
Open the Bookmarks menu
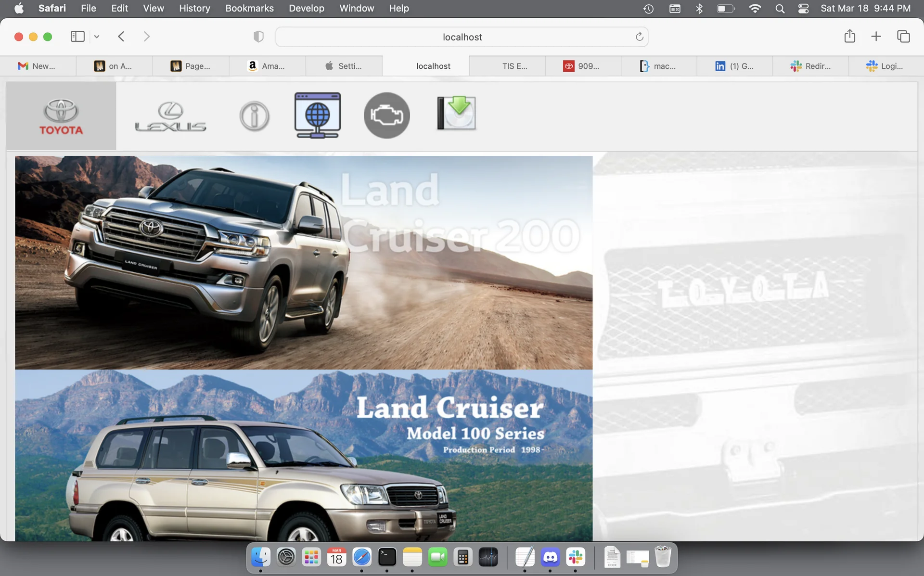tap(249, 8)
